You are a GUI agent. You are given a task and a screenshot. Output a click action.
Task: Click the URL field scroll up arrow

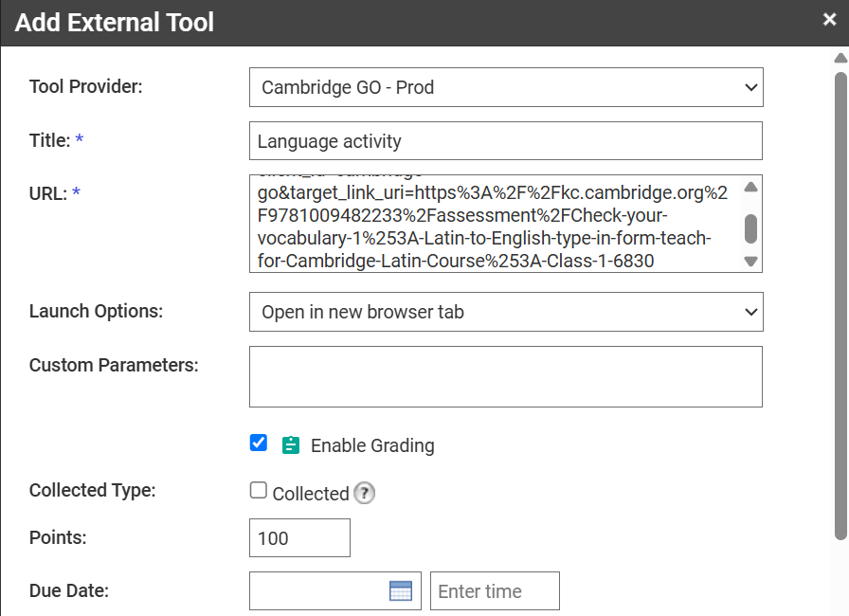(x=750, y=188)
